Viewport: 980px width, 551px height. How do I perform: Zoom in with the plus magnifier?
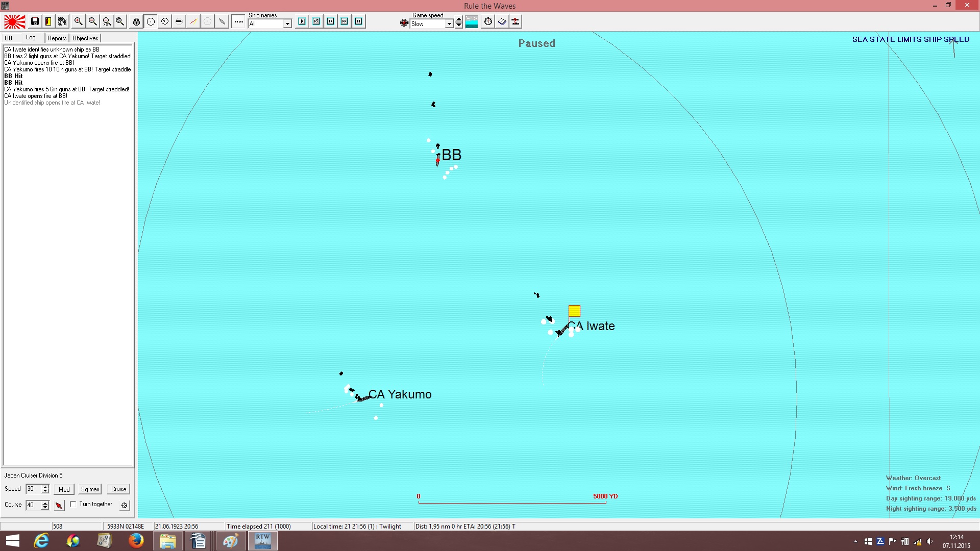tap(78, 21)
